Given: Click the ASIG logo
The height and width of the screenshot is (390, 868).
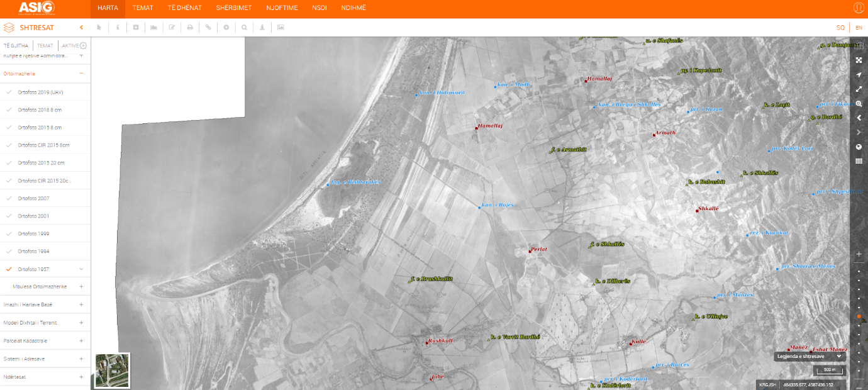Looking at the screenshot, I should coord(36,8).
